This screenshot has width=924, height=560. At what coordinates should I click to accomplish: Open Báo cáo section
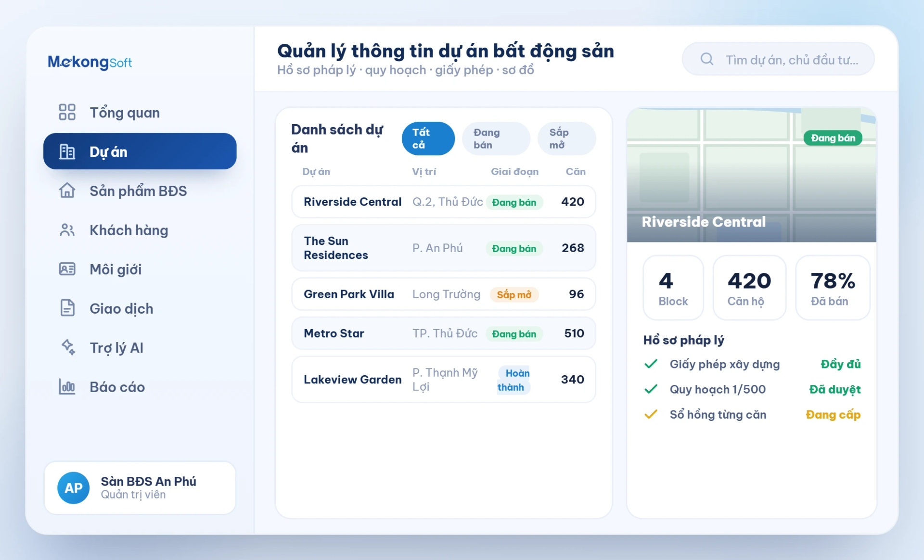click(x=140, y=386)
